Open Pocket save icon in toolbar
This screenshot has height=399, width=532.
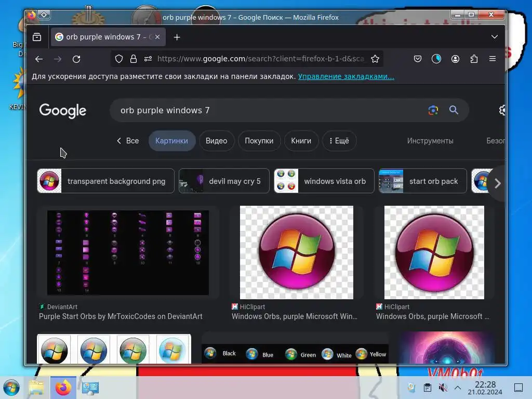pos(418,59)
